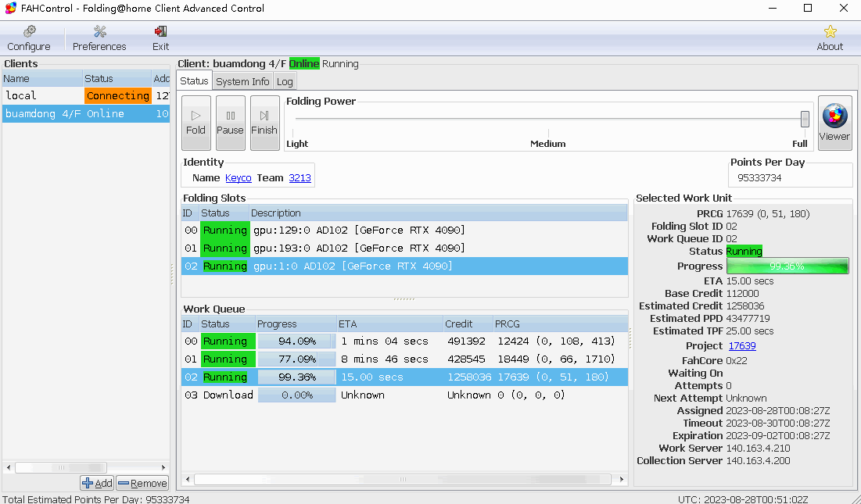Click the 94.09% progress bar in Work Queue

[x=296, y=341]
